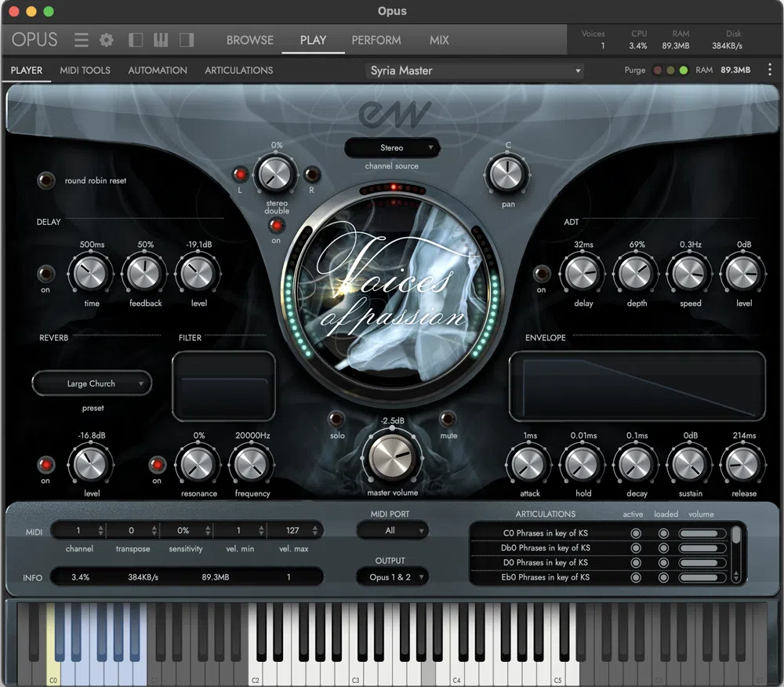
Task: Click the green Purge indicator light
Action: (x=684, y=71)
